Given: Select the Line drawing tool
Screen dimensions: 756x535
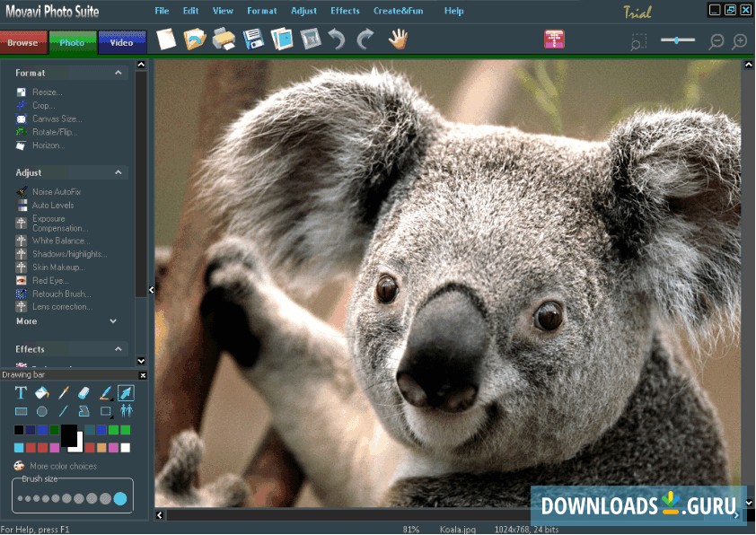Looking at the screenshot, I should click(x=63, y=410).
